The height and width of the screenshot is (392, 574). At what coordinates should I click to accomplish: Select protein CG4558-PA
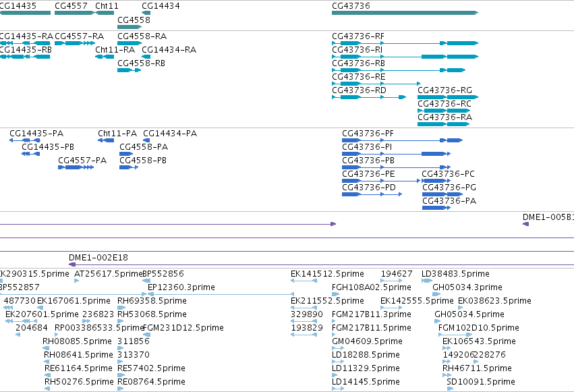pos(126,154)
